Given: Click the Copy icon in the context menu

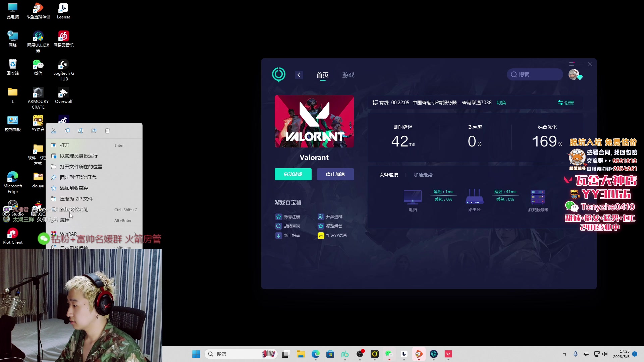Looking at the screenshot, I should 67,131.
